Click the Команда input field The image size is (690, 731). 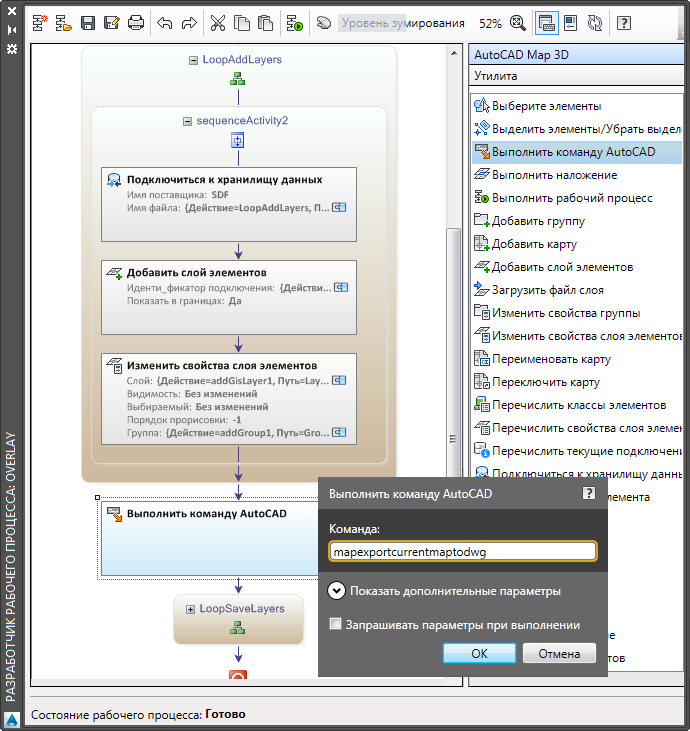tap(462, 552)
